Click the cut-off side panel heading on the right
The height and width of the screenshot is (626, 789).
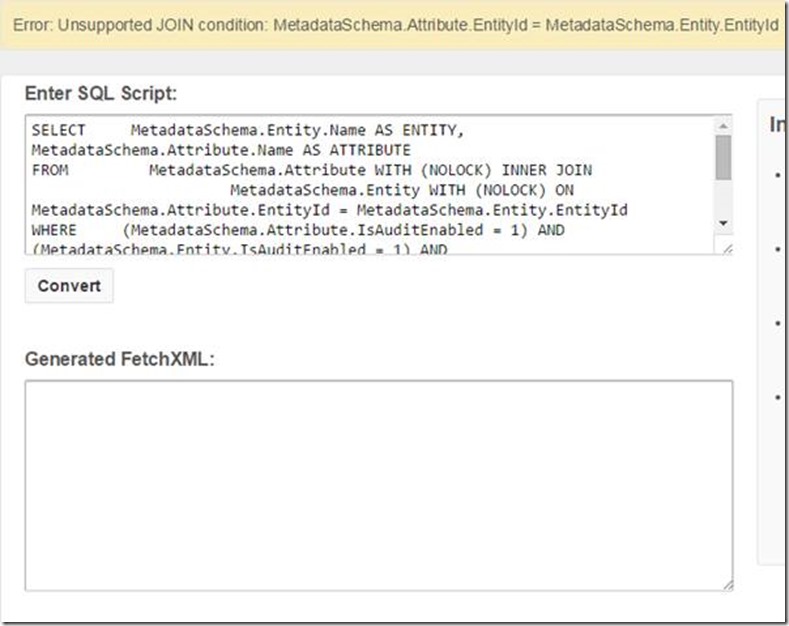[777, 125]
